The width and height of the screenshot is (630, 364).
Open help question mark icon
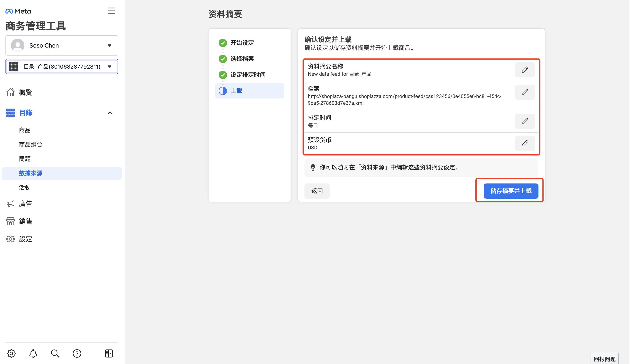(x=77, y=353)
